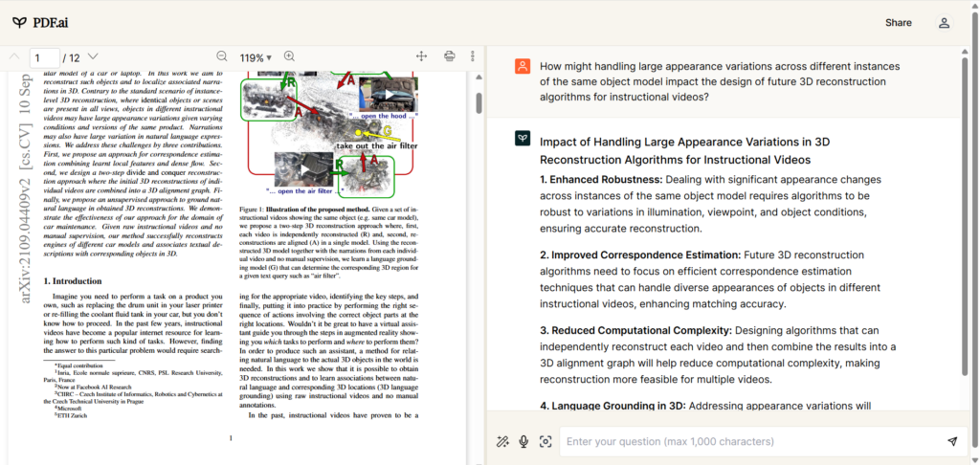Click the screenshot capture icon
Image resolution: width=980 pixels, height=465 pixels.
(545, 441)
